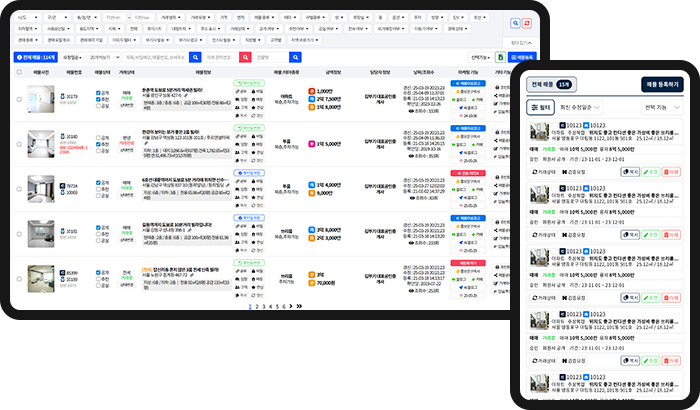Open the photo thumbnail of listing 10179

pos(40,98)
